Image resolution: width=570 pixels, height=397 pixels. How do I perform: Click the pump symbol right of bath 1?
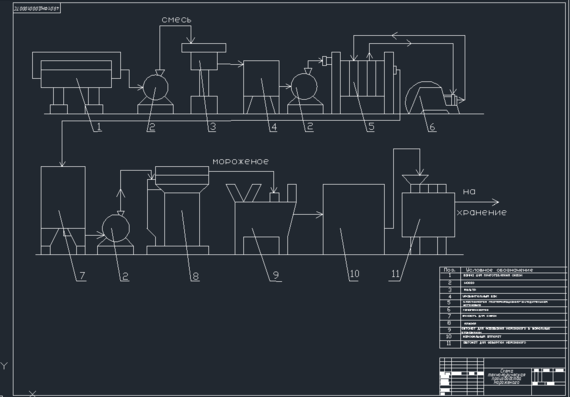[x=156, y=92]
